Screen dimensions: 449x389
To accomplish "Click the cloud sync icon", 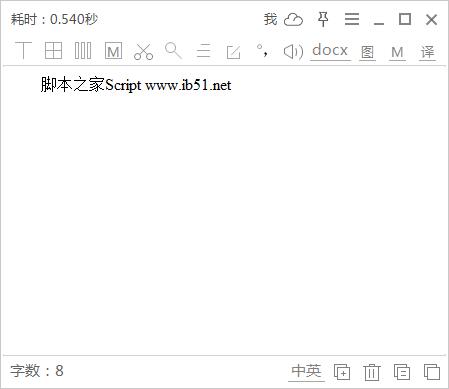I will [293, 20].
